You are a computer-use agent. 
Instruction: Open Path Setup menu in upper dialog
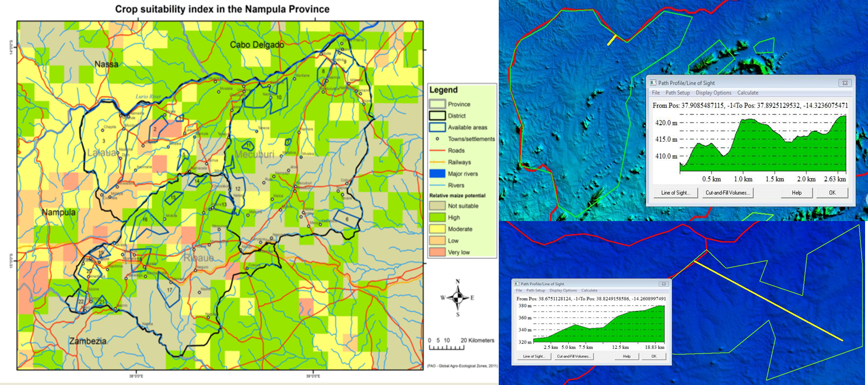678,93
